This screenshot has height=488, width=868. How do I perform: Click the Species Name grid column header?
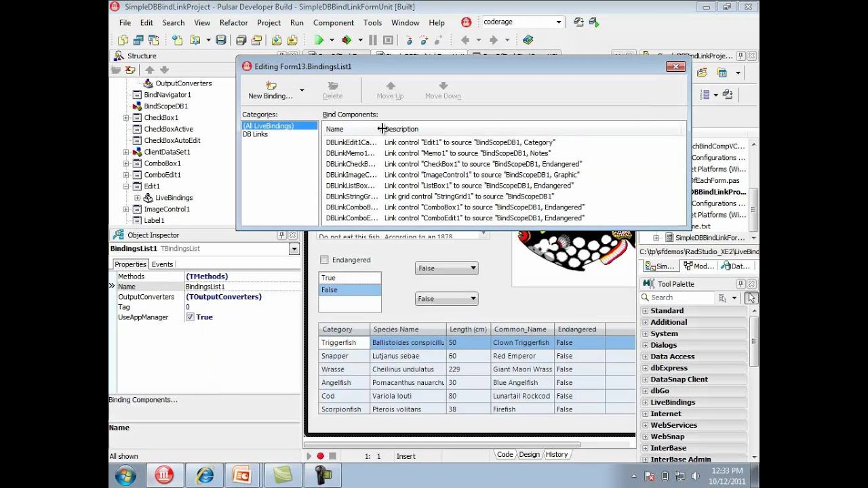tap(407, 329)
